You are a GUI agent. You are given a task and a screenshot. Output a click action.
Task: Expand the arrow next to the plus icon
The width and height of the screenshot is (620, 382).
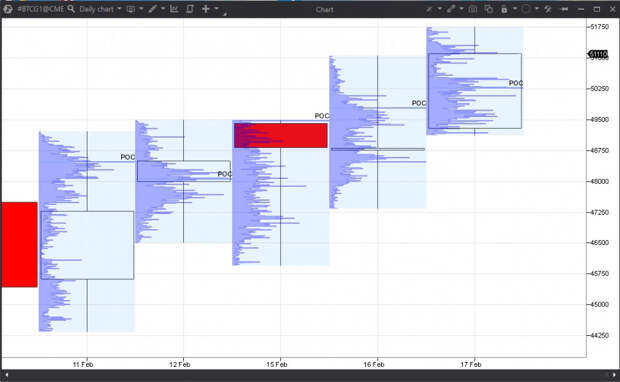(216, 9)
